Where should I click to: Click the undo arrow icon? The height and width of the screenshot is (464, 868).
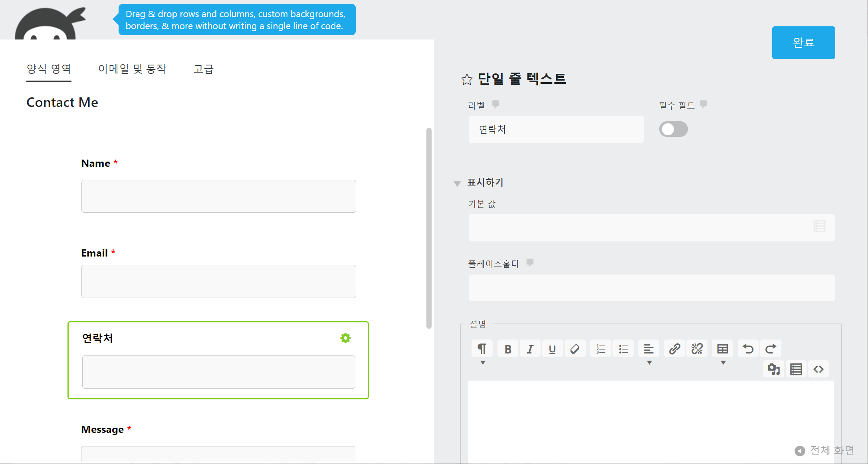tap(748, 349)
